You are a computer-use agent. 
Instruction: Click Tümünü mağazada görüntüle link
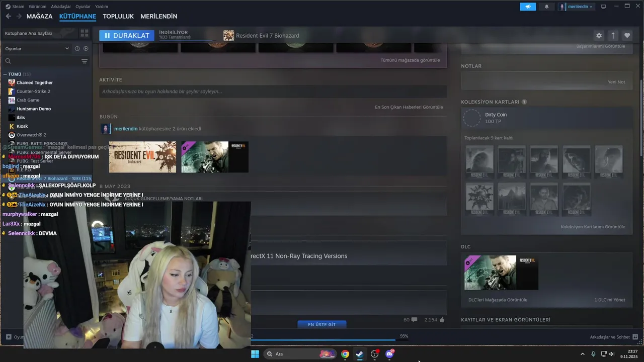click(x=410, y=60)
